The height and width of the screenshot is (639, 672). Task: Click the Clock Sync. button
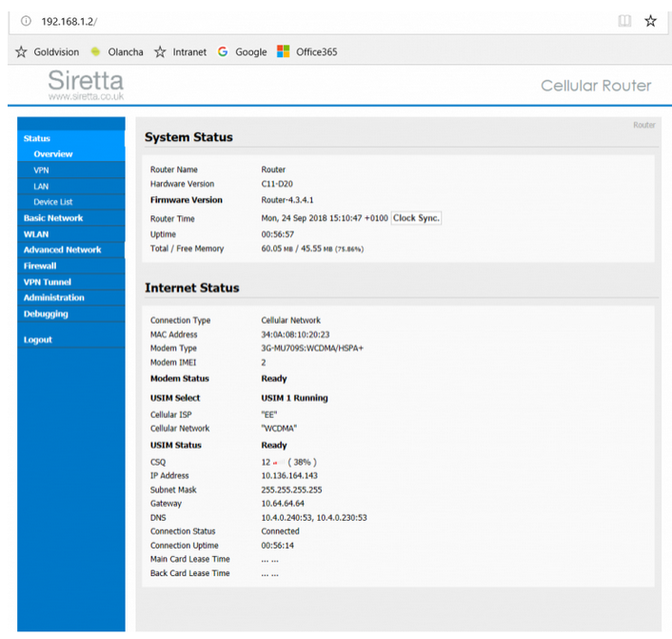tap(416, 218)
